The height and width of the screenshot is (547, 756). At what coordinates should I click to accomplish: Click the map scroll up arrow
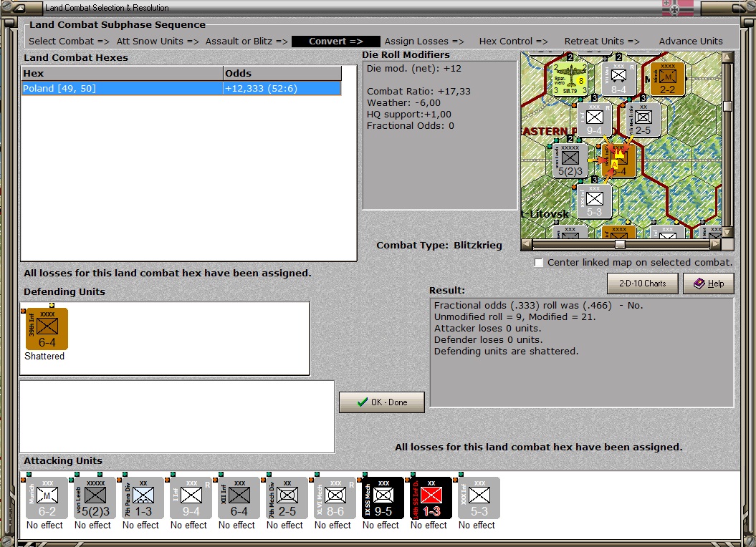pos(728,57)
